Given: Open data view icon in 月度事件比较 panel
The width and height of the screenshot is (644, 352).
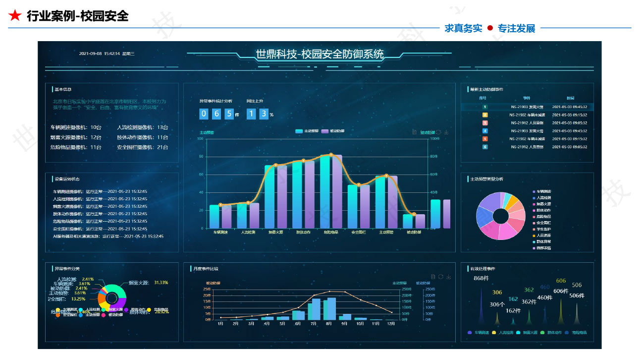Looking at the screenshot, I should point(433,277).
